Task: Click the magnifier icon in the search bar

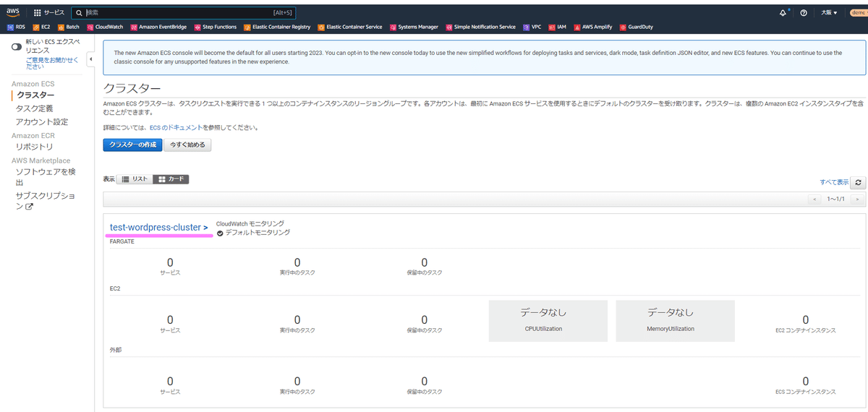Action: (x=78, y=12)
